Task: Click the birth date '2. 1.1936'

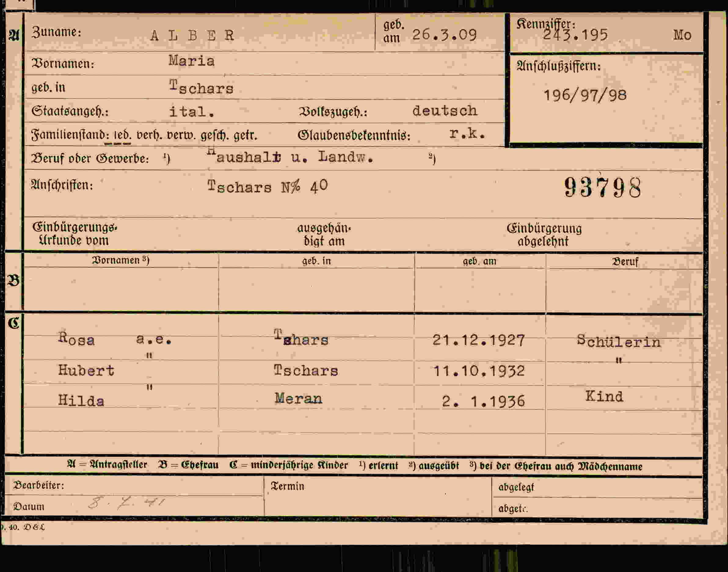Action: [483, 401]
